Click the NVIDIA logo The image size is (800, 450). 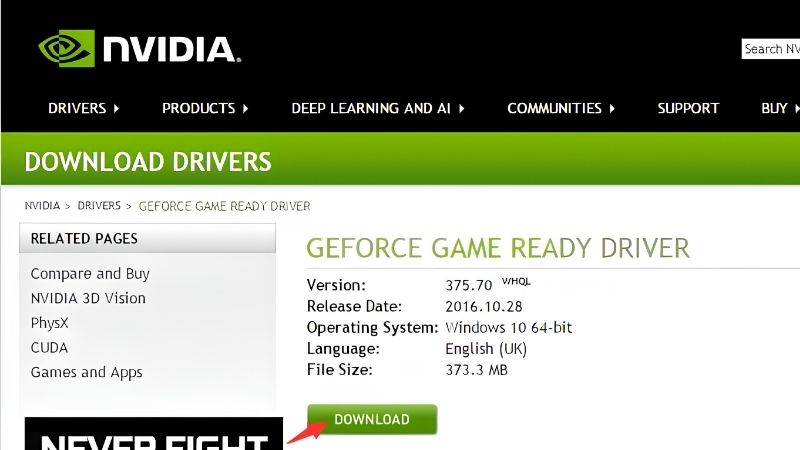[139, 48]
